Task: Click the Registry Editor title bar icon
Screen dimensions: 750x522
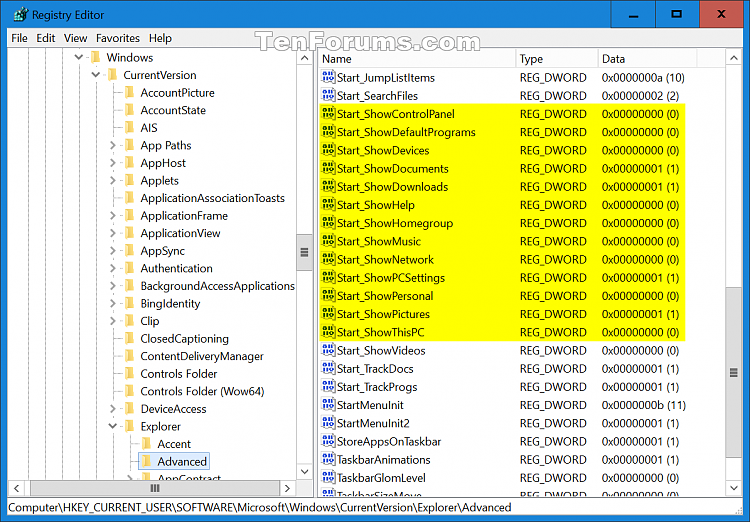Action: coord(20,15)
